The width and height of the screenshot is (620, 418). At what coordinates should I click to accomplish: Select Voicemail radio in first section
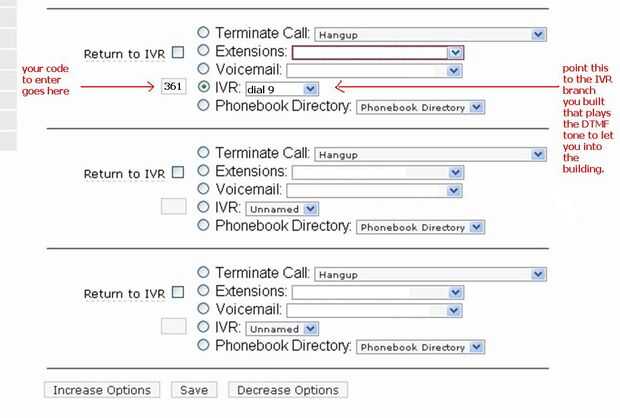coord(204,68)
